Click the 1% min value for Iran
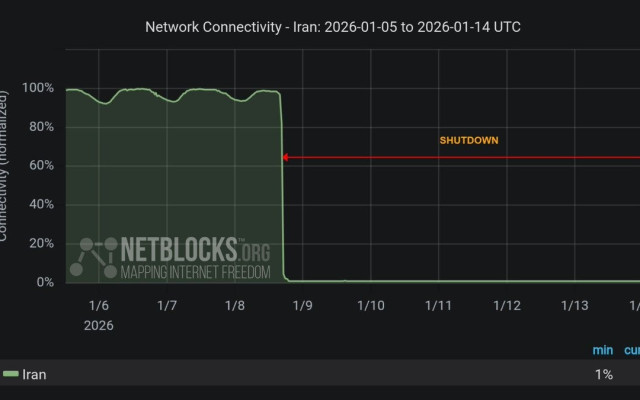This screenshot has height=400, width=640. 603,374
